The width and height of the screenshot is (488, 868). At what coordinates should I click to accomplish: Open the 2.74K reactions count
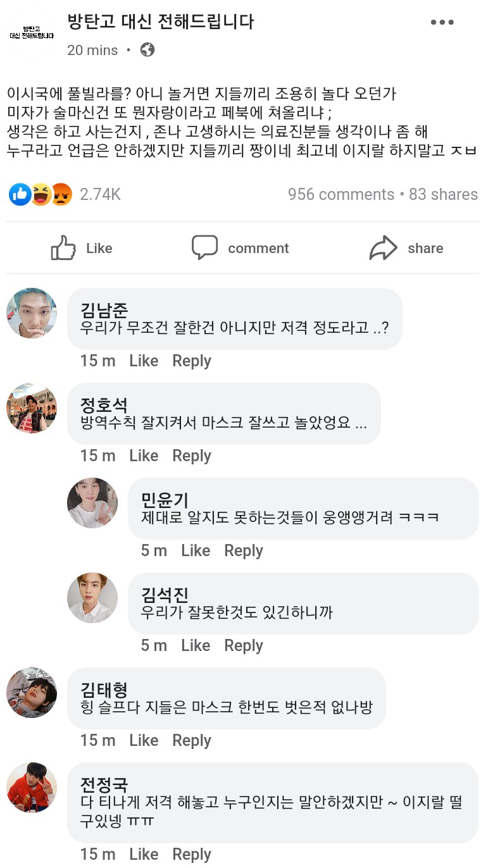click(100, 194)
